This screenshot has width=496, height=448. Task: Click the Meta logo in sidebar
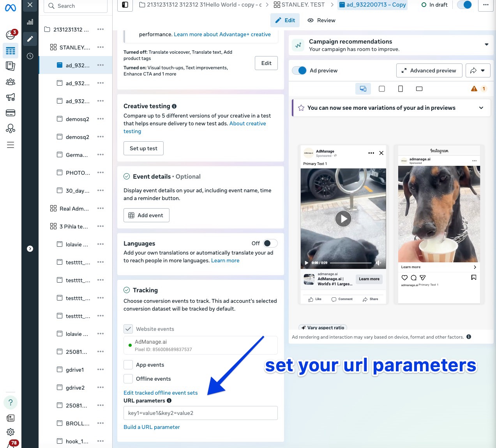pos(11,7)
